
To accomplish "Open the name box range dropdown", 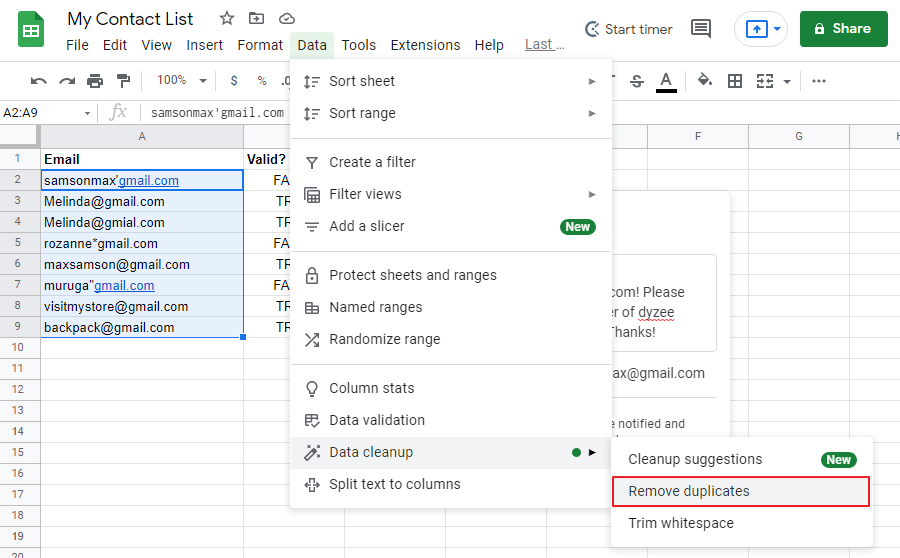I will coord(87,113).
